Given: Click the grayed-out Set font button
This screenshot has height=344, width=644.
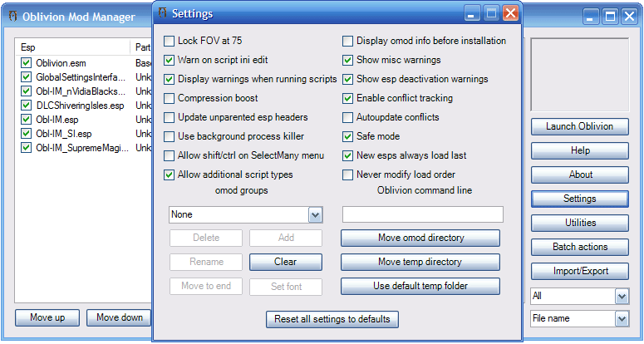Looking at the screenshot, I should [286, 286].
